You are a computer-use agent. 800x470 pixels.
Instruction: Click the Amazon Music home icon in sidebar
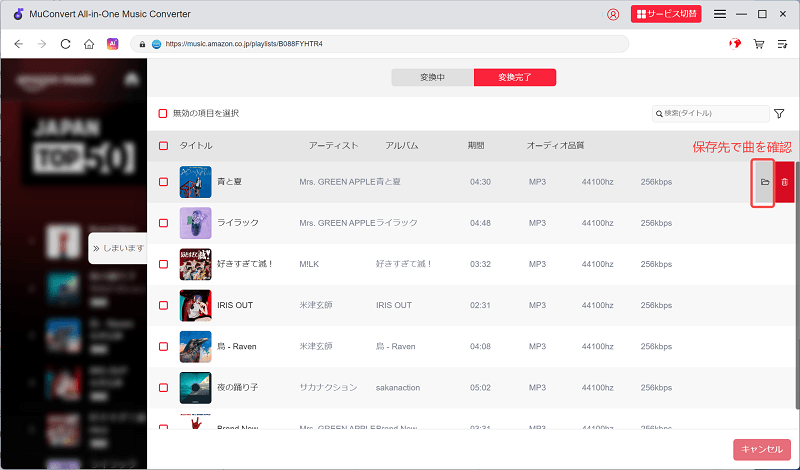[x=132, y=79]
